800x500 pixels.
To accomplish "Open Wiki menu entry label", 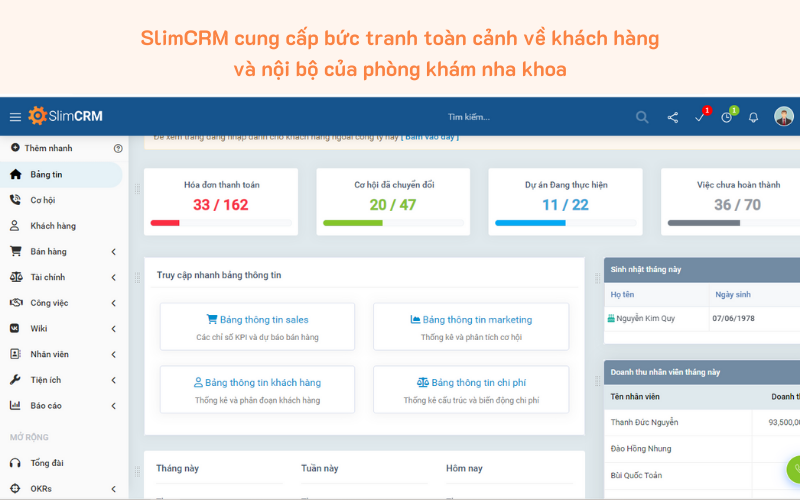I will tap(39, 329).
